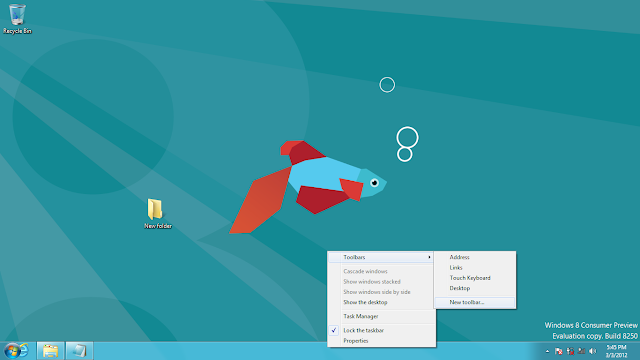Select the New folder desktop icon
The height and width of the screenshot is (360, 640).
pos(158,214)
